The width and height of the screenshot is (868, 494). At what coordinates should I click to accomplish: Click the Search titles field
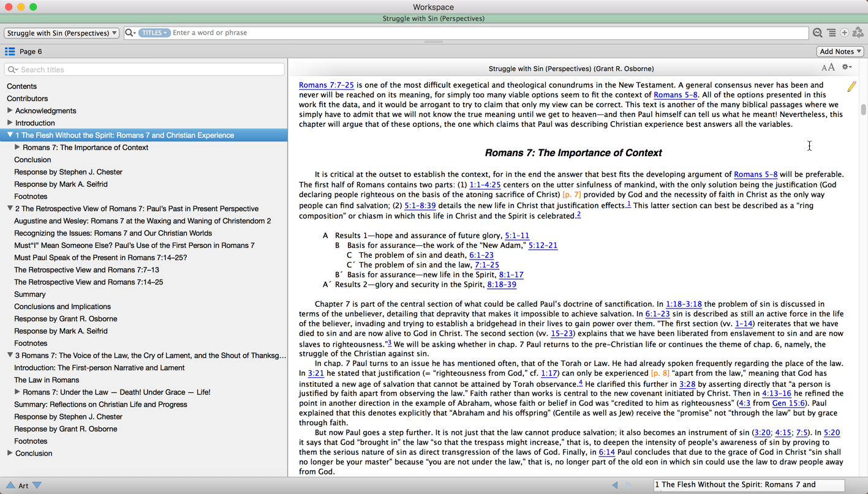(x=145, y=70)
